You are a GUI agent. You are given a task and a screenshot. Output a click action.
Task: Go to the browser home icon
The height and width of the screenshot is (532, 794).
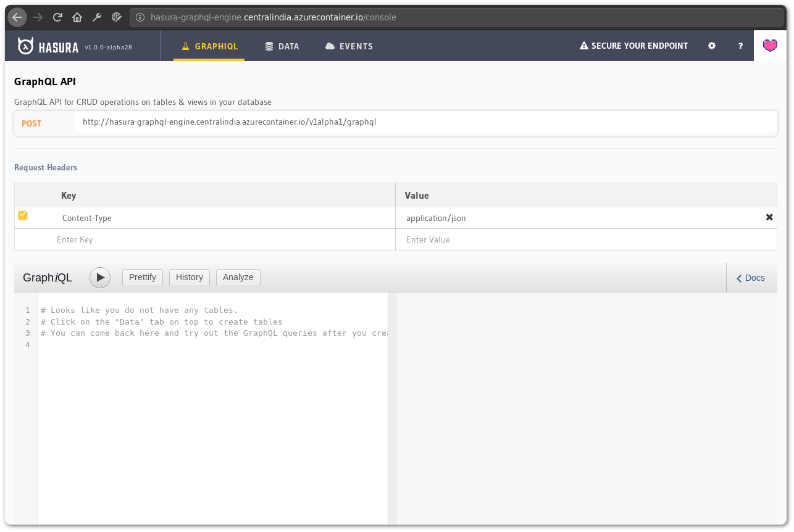point(77,17)
